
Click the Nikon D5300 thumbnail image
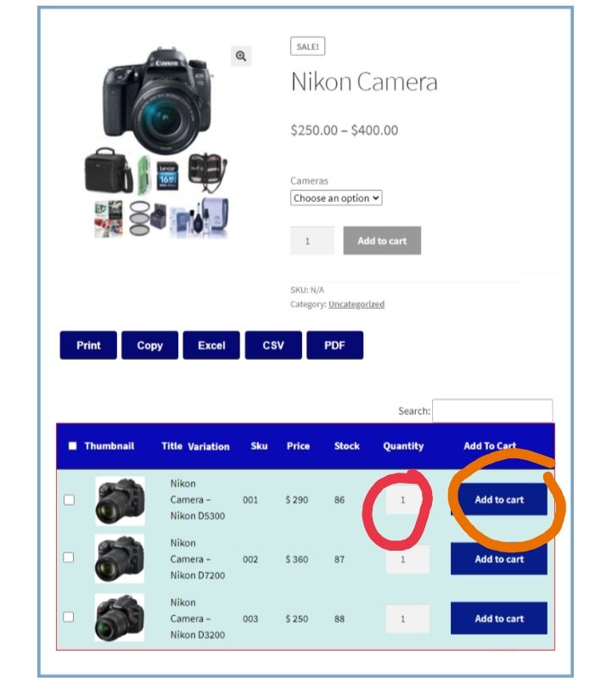(x=120, y=501)
